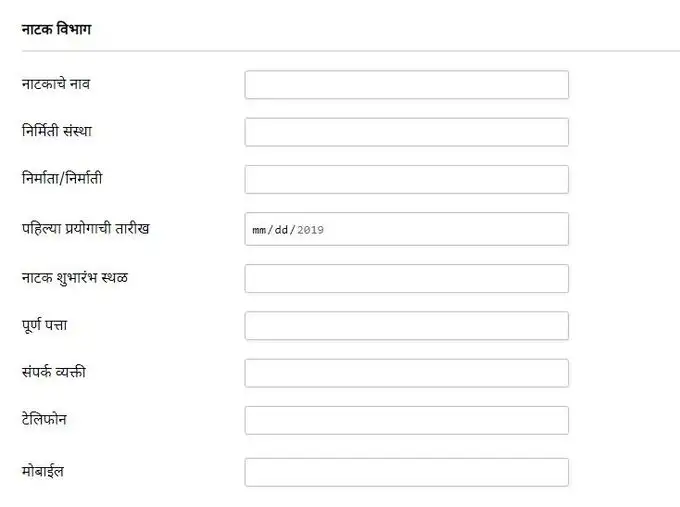Image resolution: width=680 pixels, height=507 pixels.
Task: Click the मोबाईल label text
Action: pos(43,470)
